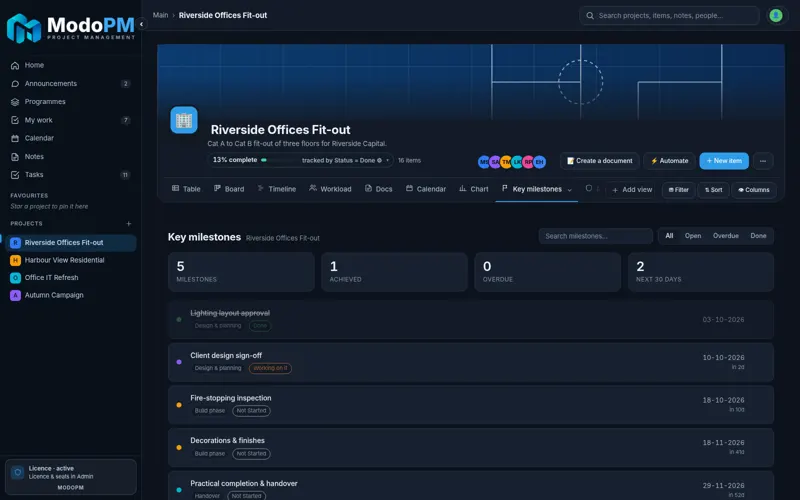Viewport: 800px width, 500px height.
Task: Click the Automate button
Action: 669,161
